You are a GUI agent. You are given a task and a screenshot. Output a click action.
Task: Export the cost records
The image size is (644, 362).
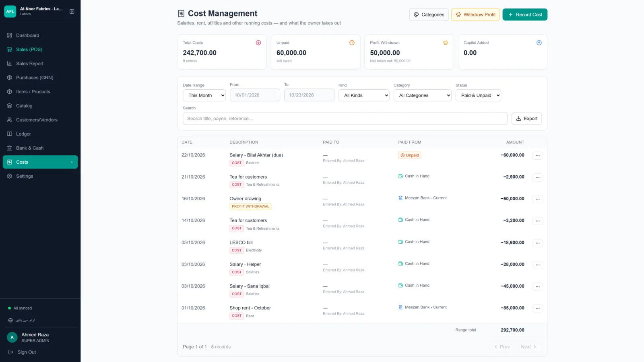[x=526, y=119]
